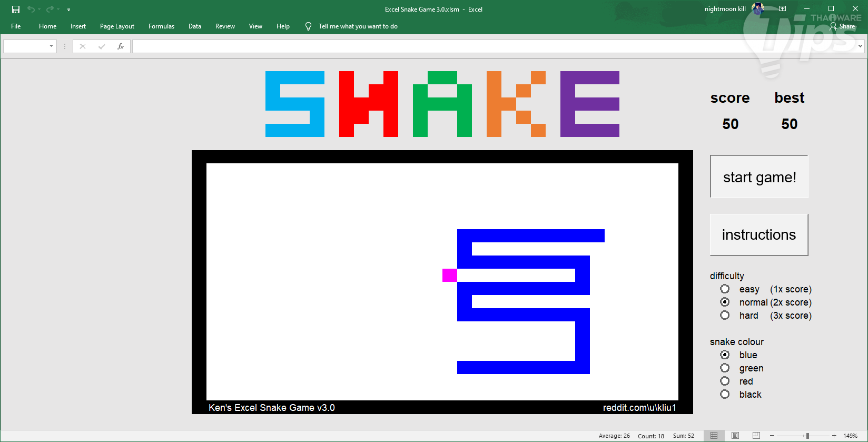The image size is (868, 442).
Task: Expand the Name Box dropdown arrow
Action: (51, 46)
